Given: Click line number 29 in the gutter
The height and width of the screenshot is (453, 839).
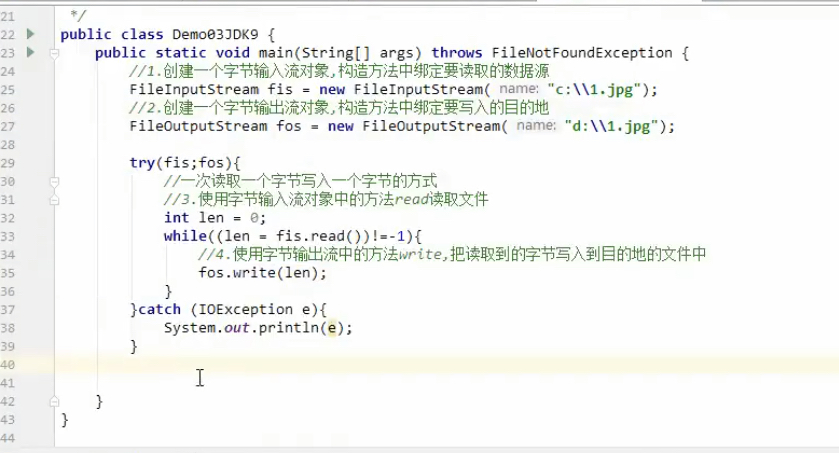Looking at the screenshot, I should (7, 164).
